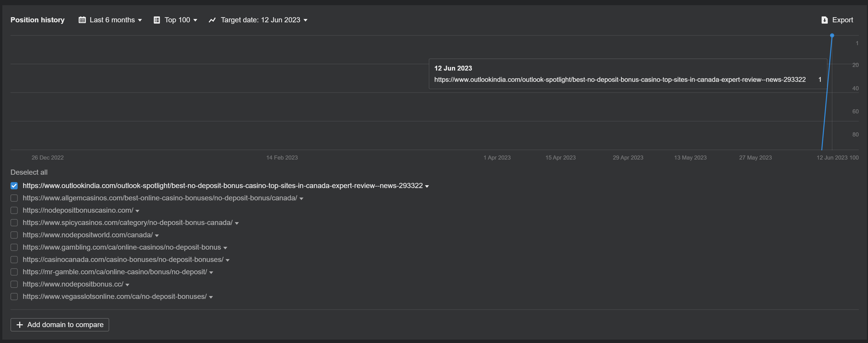
Task: Open the casinocanada.com URL link
Action: pyautogui.click(x=123, y=259)
